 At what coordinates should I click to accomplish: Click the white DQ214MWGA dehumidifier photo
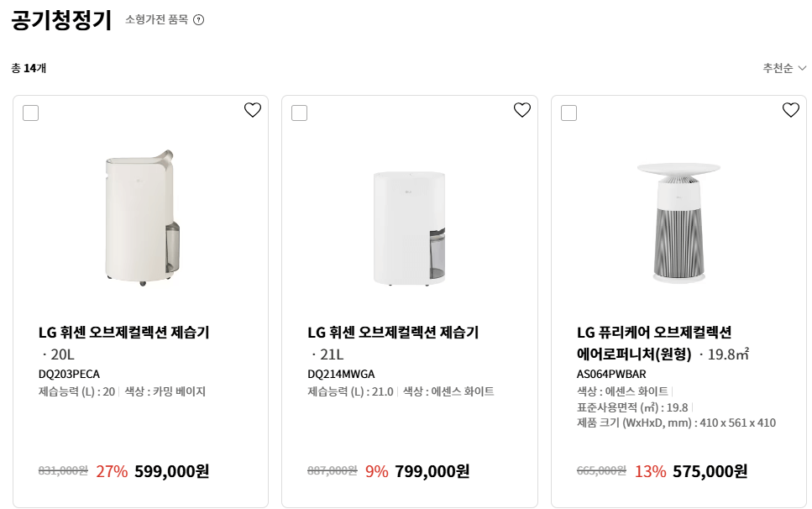pyautogui.click(x=410, y=225)
